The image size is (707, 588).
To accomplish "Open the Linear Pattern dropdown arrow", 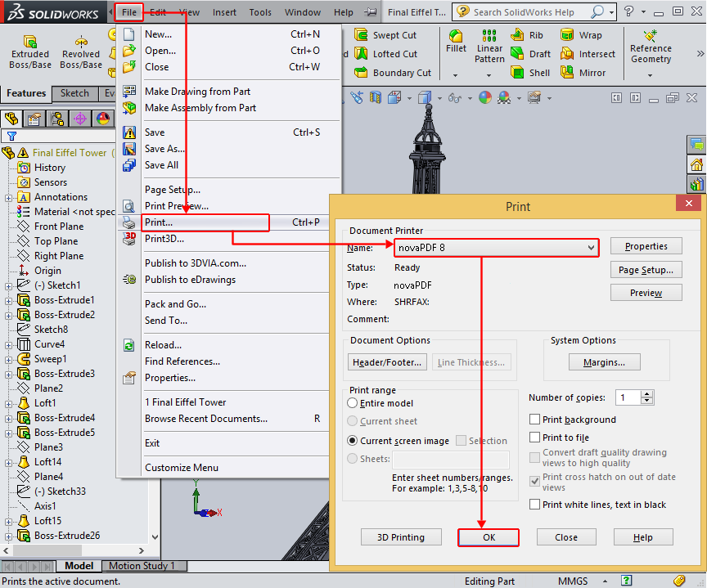I will [489, 75].
